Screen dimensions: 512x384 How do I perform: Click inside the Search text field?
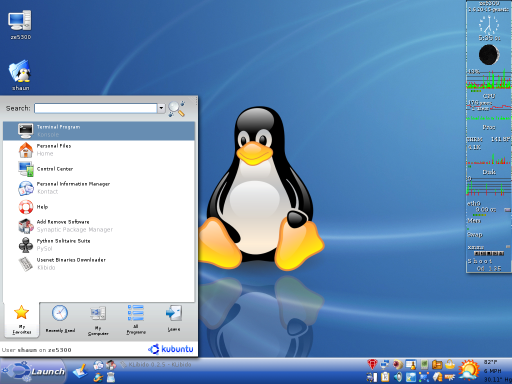96,108
